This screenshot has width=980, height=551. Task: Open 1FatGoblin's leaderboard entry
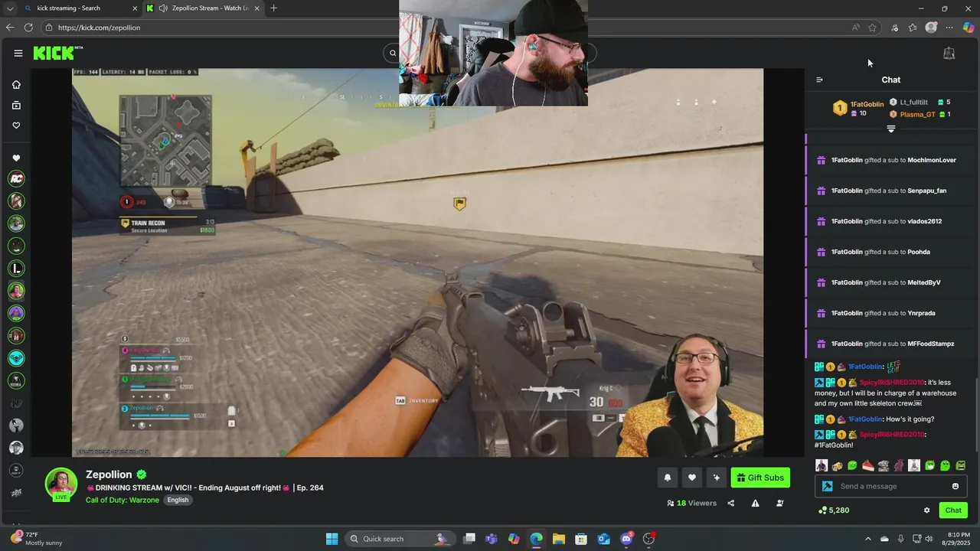[x=858, y=108]
